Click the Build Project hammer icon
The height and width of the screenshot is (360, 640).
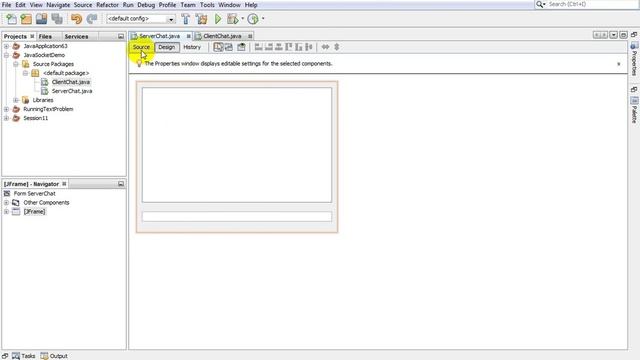pyautogui.click(x=186, y=19)
